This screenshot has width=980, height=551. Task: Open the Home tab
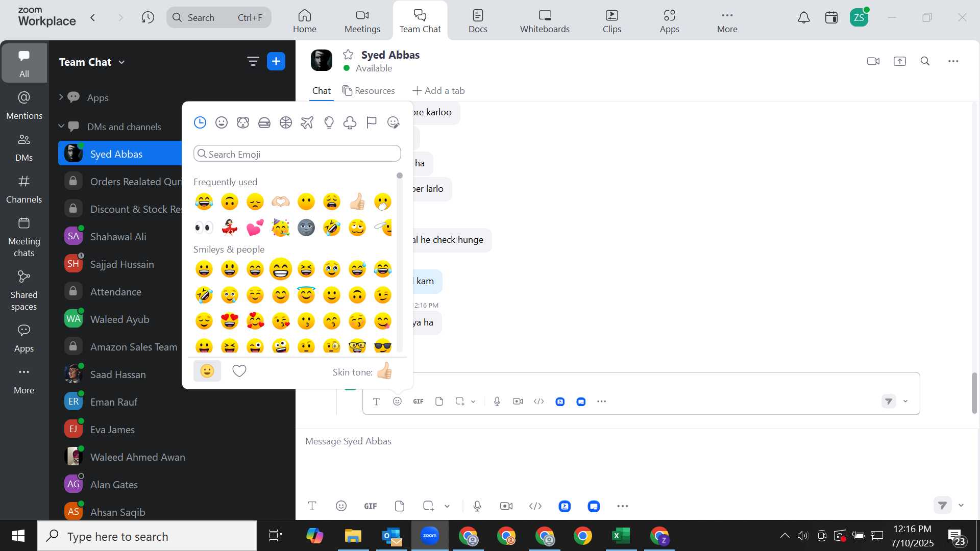tap(305, 21)
